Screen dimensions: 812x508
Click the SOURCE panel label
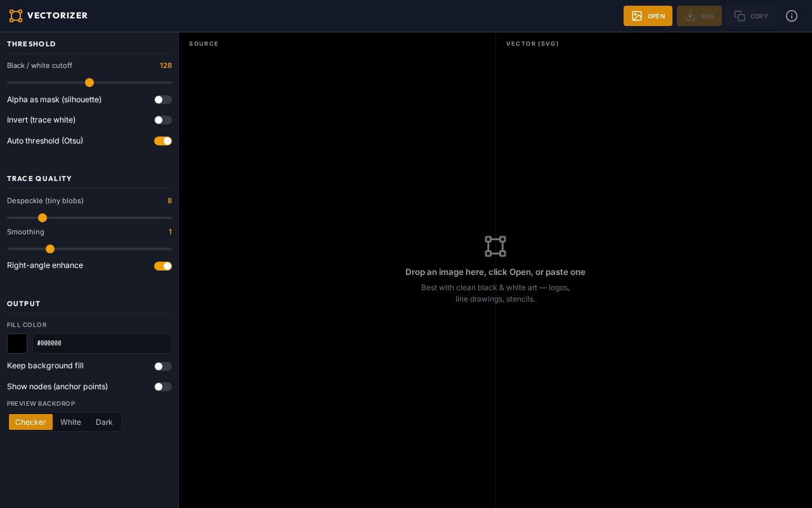204,44
